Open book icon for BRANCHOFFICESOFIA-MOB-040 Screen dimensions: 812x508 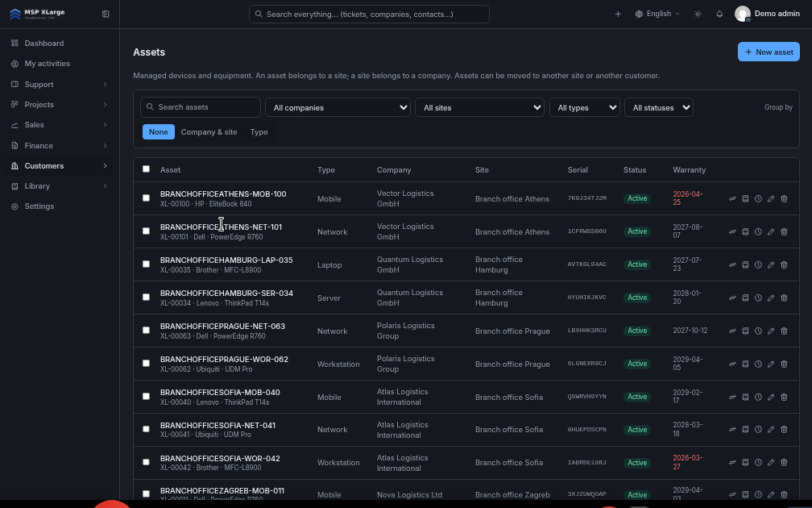point(745,397)
